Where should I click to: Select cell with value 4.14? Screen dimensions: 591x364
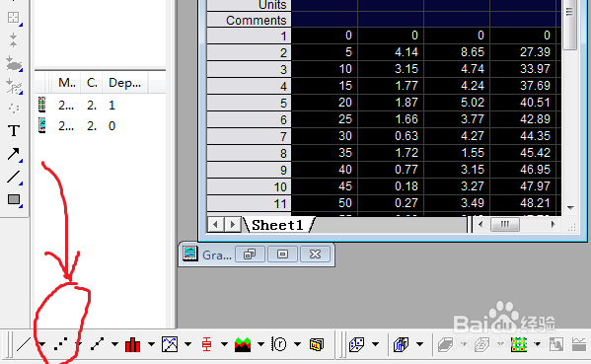coord(391,52)
